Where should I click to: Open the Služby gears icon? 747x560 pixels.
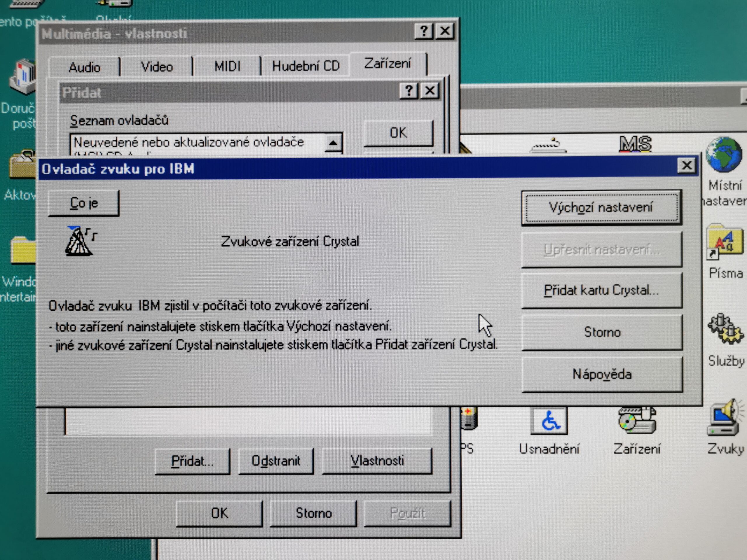point(725,328)
